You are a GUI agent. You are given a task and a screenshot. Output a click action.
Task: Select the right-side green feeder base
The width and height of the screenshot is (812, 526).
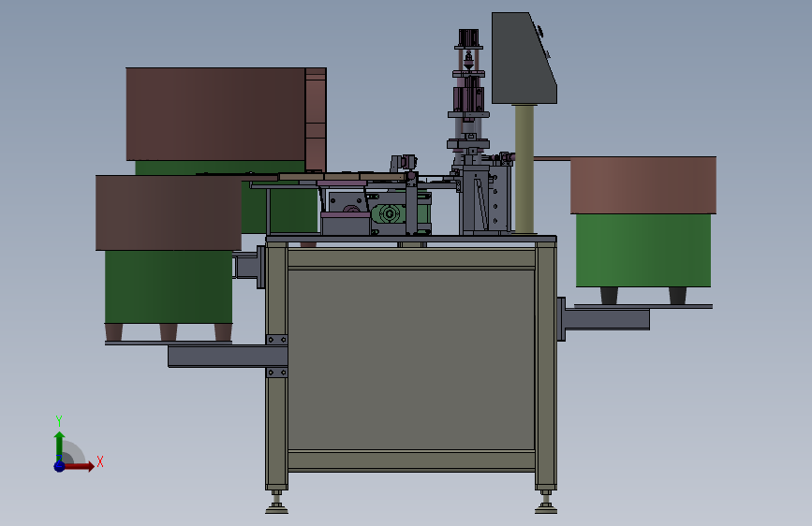[x=643, y=251]
